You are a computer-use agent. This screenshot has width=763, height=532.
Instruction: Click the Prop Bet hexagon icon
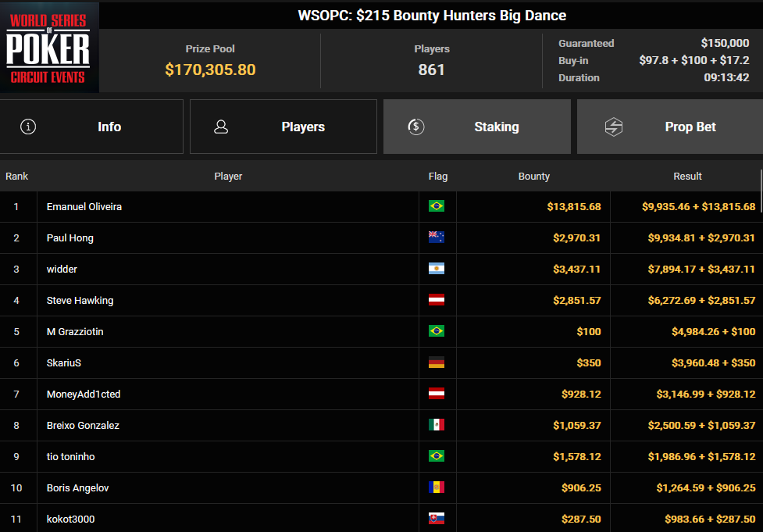(x=614, y=127)
